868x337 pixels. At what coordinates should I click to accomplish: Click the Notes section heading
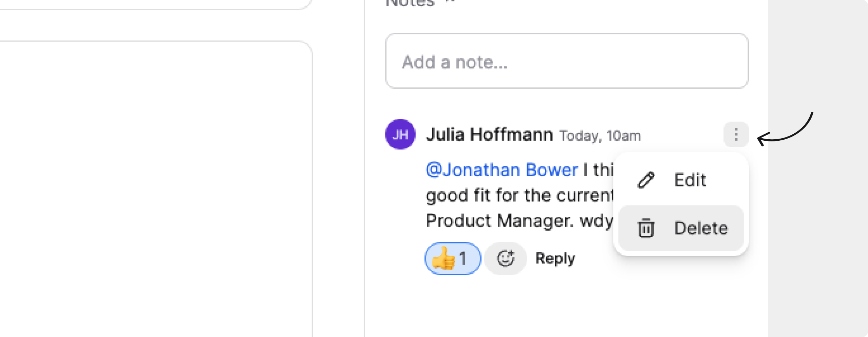click(x=410, y=4)
